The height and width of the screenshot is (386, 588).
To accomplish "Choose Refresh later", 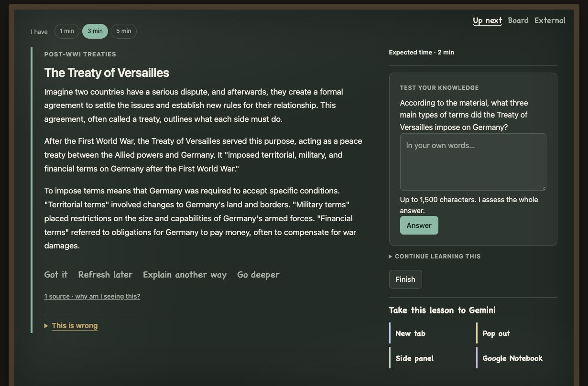I will coord(105,275).
